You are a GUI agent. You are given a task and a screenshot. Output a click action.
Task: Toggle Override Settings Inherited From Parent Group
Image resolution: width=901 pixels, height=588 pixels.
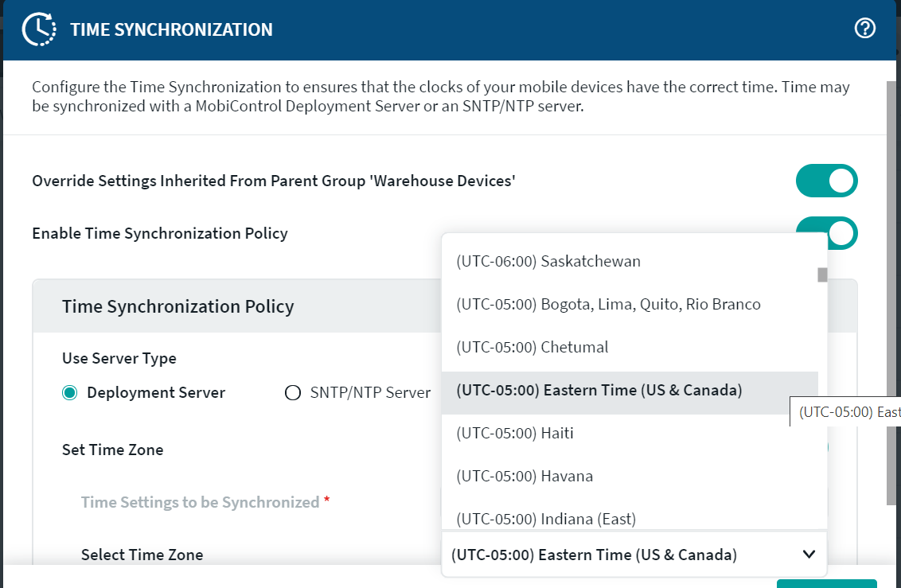pyautogui.click(x=826, y=181)
